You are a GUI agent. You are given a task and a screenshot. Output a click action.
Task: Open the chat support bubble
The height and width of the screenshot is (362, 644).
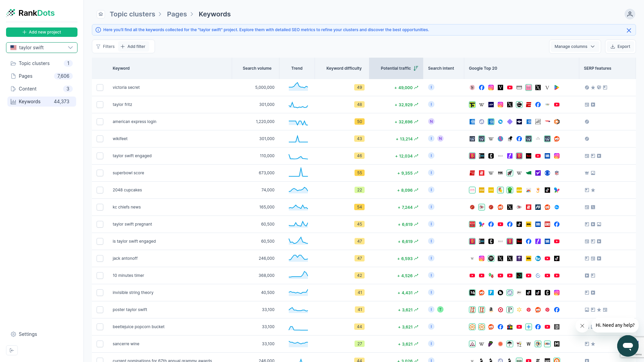pos(628,346)
